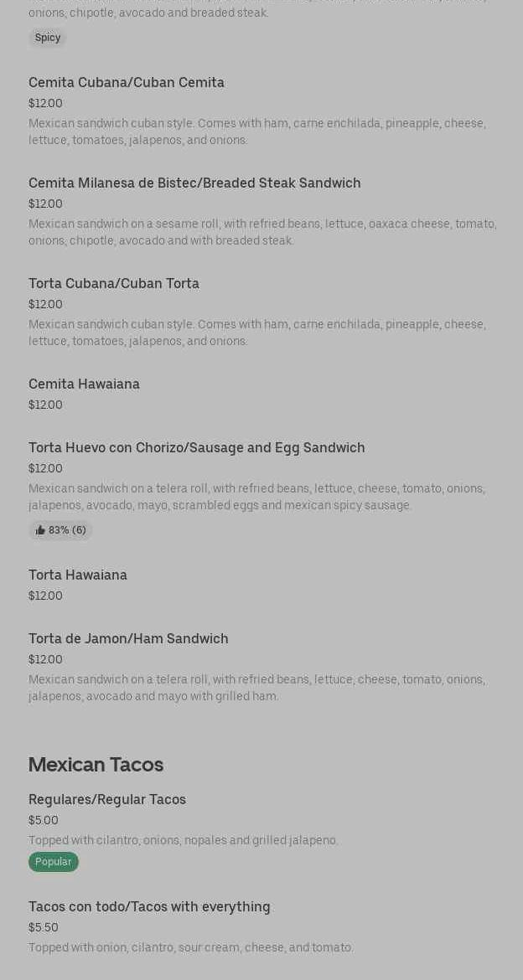Click the Mexican Tacos section heading
Image resolution: width=523 pixels, height=980 pixels.
96,765
